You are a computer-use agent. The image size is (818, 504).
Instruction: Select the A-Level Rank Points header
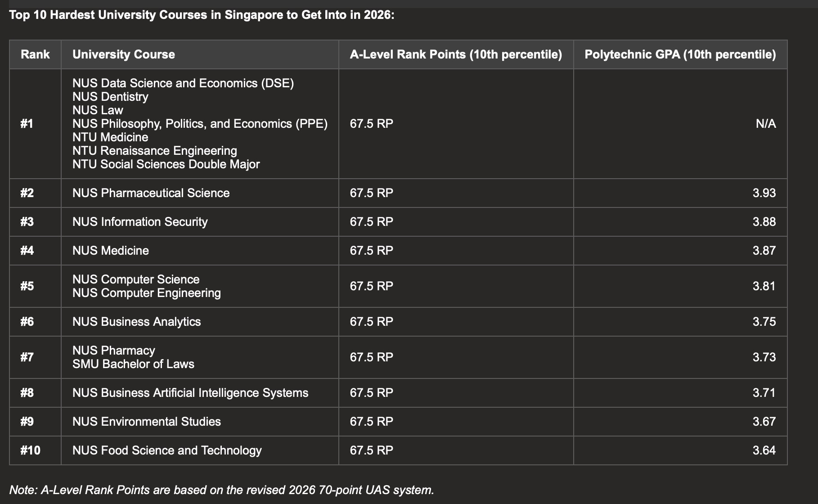click(456, 54)
